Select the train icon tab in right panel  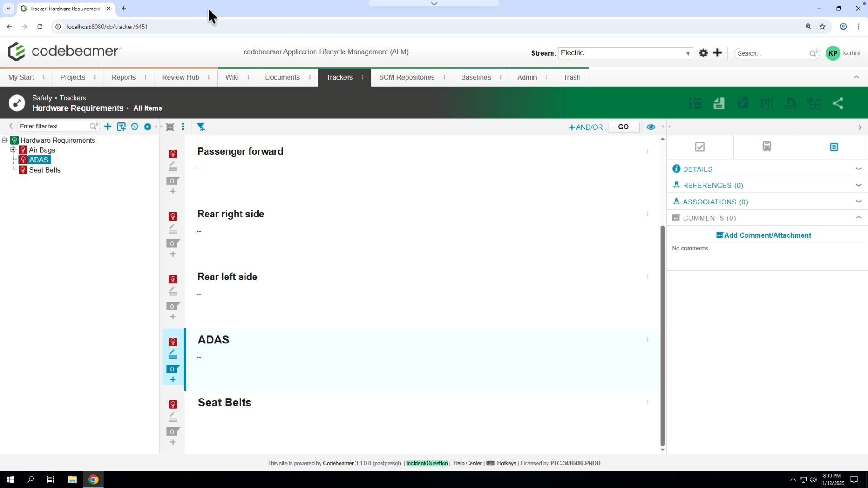click(767, 146)
